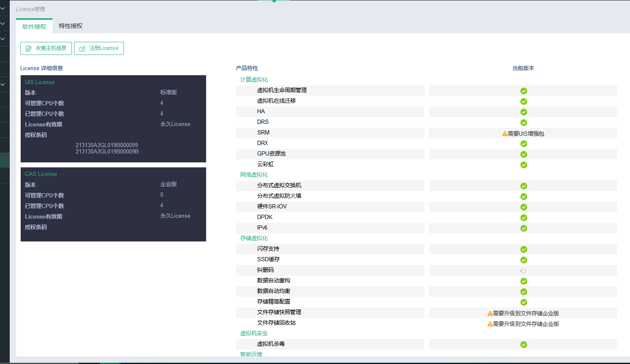Click the 文件存储快照管理 feature label
Image resolution: width=630 pixels, height=364 pixels.
coord(279,312)
